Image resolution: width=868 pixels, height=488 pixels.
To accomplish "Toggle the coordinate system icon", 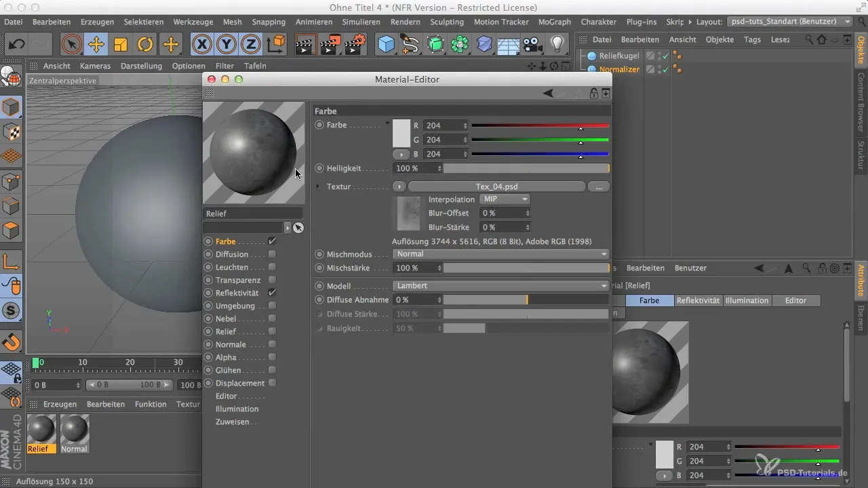I will click(x=276, y=45).
